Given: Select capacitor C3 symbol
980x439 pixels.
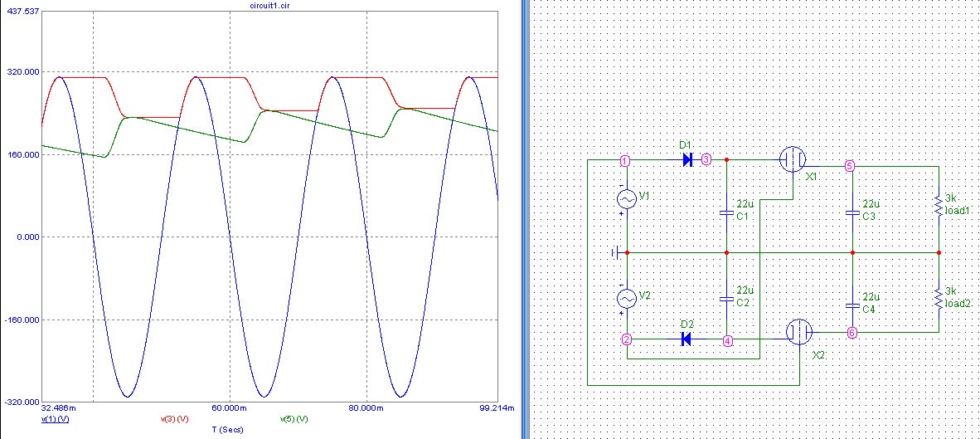Looking at the screenshot, I should (852, 212).
